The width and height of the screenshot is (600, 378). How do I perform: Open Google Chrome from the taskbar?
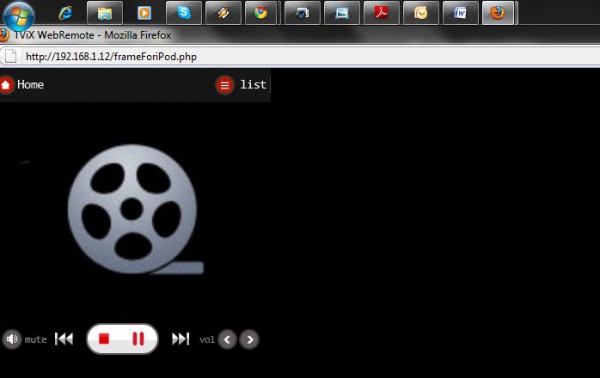(x=261, y=13)
